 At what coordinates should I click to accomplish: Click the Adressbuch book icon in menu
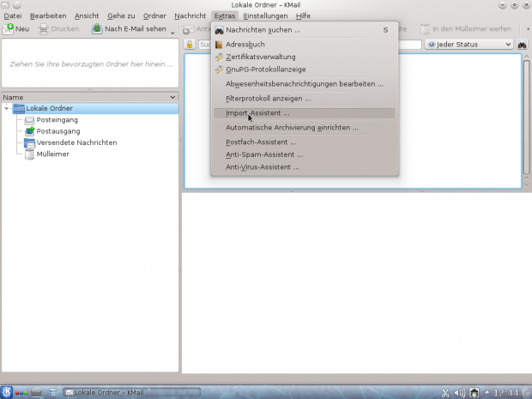coord(219,44)
